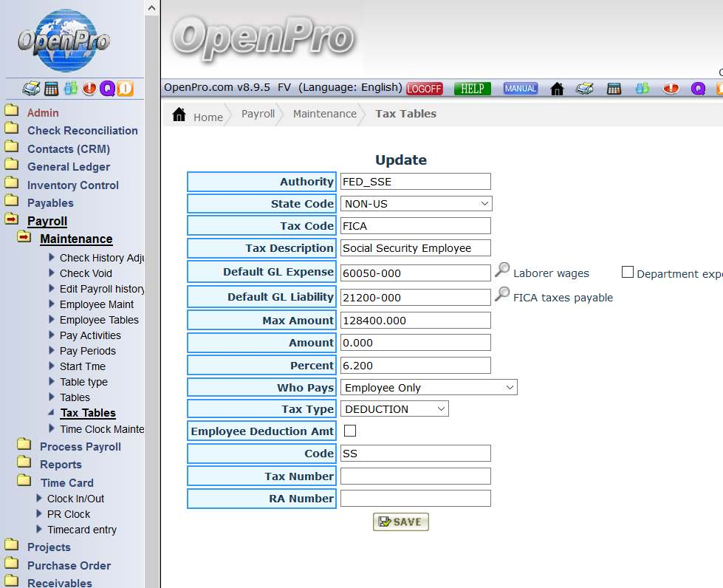The width and height of the screenshot is (723, 588).
Task: Open the Tax Type dropdown
Action: point(394,409)
